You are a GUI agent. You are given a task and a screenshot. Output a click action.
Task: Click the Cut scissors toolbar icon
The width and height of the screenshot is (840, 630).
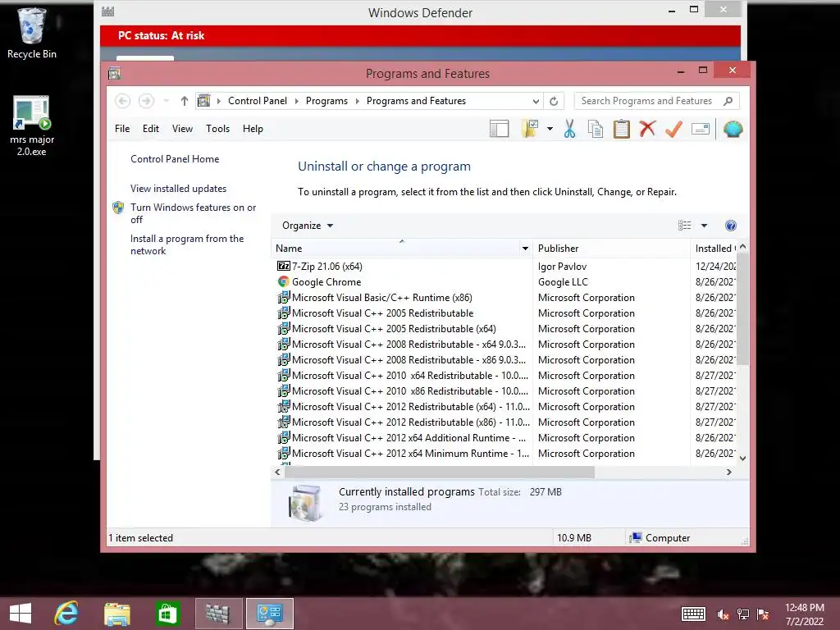(569, 129)
